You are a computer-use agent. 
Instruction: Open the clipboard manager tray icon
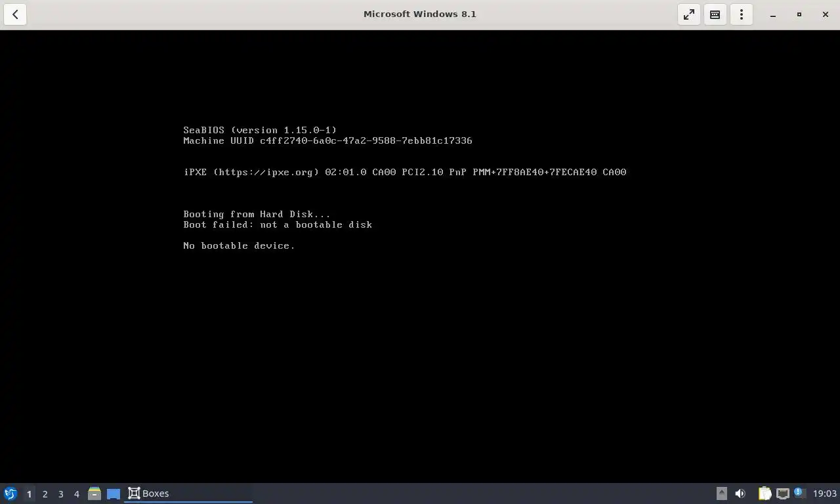click(x=765, y=493)
